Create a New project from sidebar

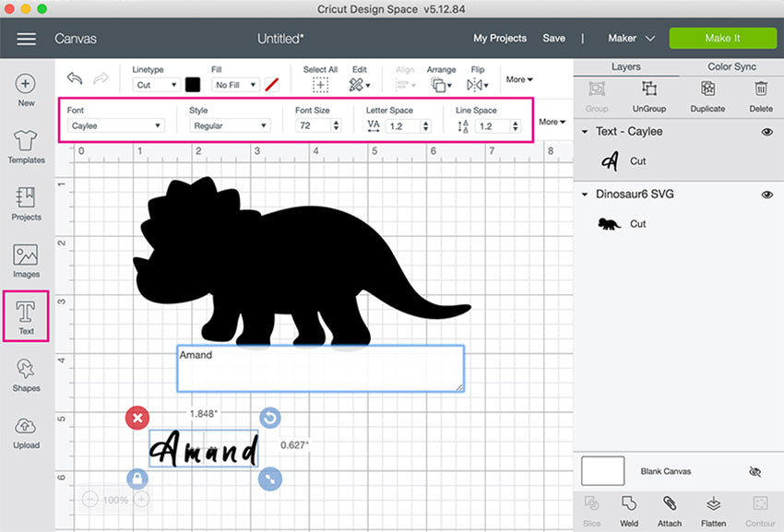click(x=26, y=90)
